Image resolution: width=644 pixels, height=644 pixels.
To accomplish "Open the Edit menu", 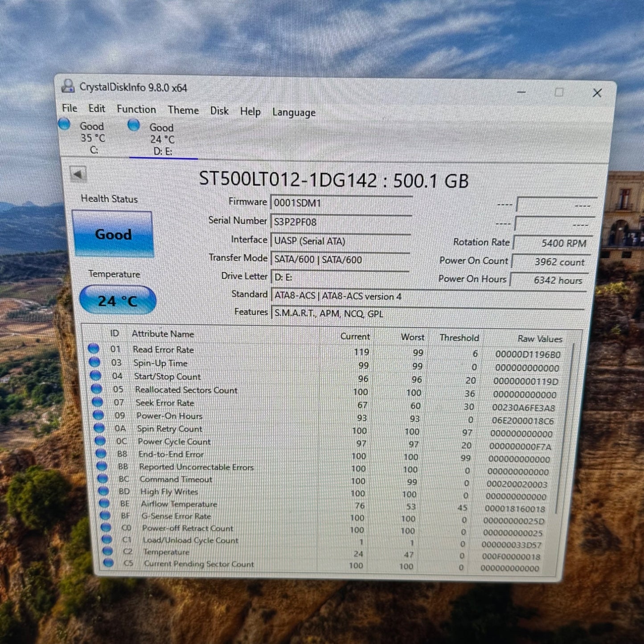I will click(x=97, y=108).
